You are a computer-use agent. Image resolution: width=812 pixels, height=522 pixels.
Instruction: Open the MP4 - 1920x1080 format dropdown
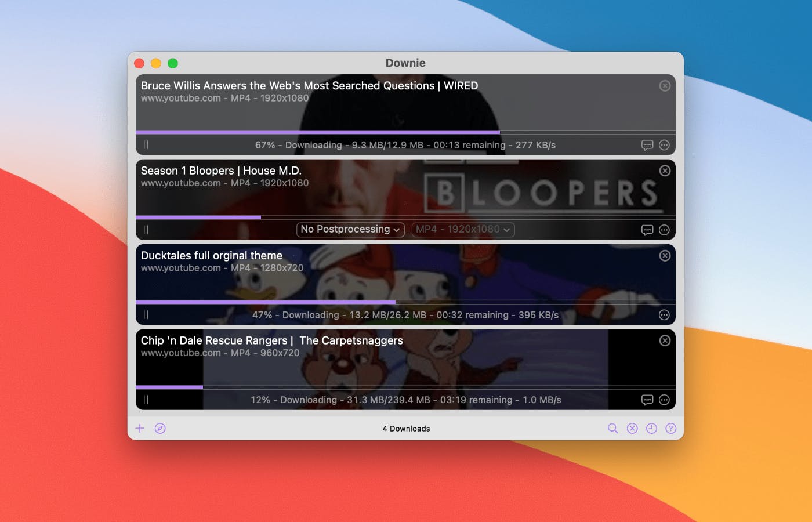coord(463,230)
